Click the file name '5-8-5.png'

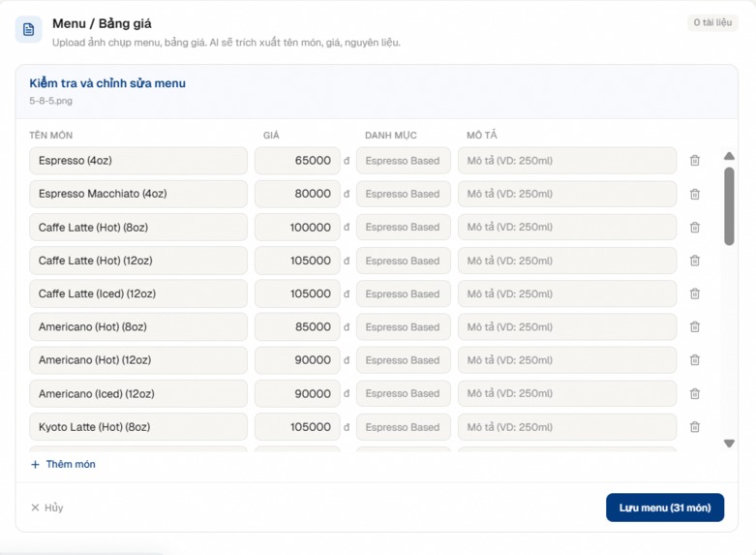(x=50, y=101)
